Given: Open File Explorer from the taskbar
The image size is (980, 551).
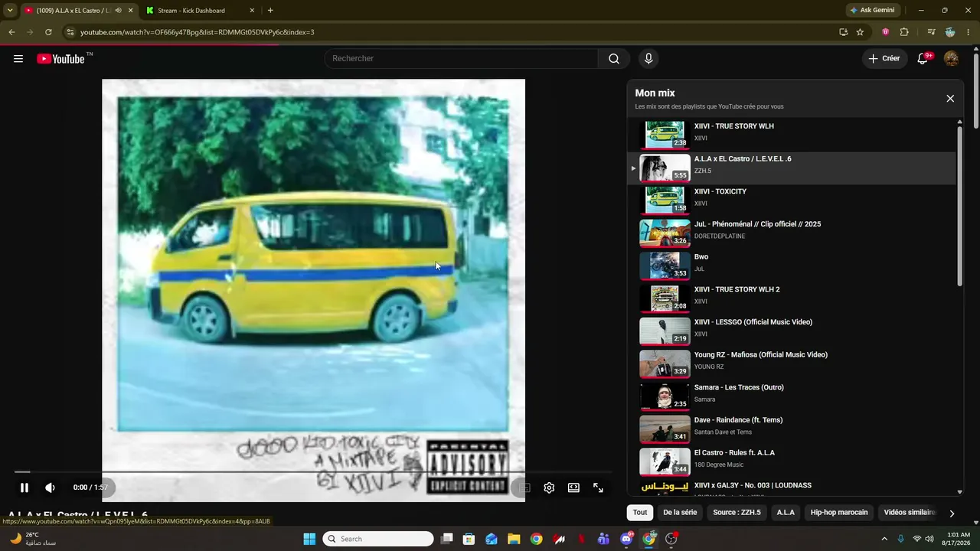Looking at the screenshot, I should tap(514, 539).
